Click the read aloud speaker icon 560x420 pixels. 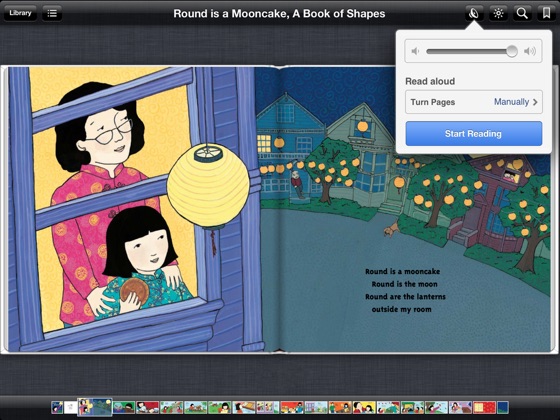tap(474, 13)
